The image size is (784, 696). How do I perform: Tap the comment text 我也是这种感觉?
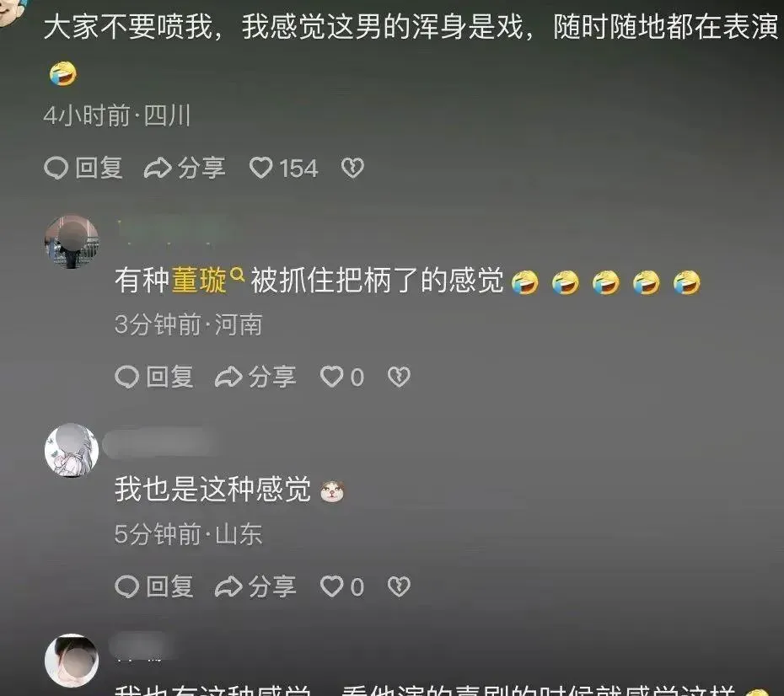[x=213, y=489]
